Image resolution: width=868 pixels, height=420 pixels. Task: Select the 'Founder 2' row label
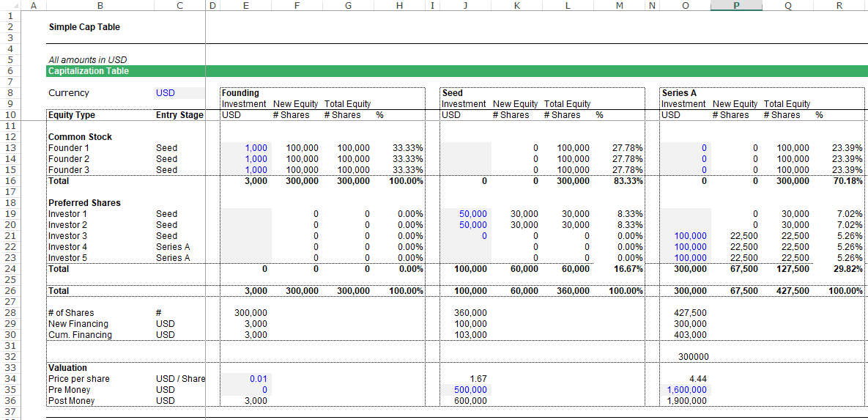tap(69, 159)
